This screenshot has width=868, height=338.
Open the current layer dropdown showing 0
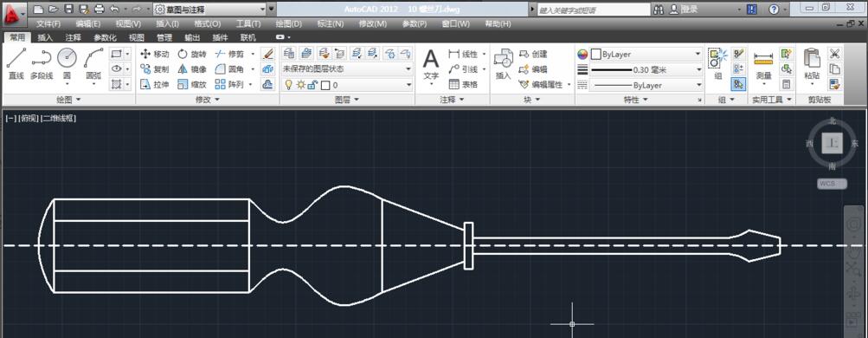point(347,85)
